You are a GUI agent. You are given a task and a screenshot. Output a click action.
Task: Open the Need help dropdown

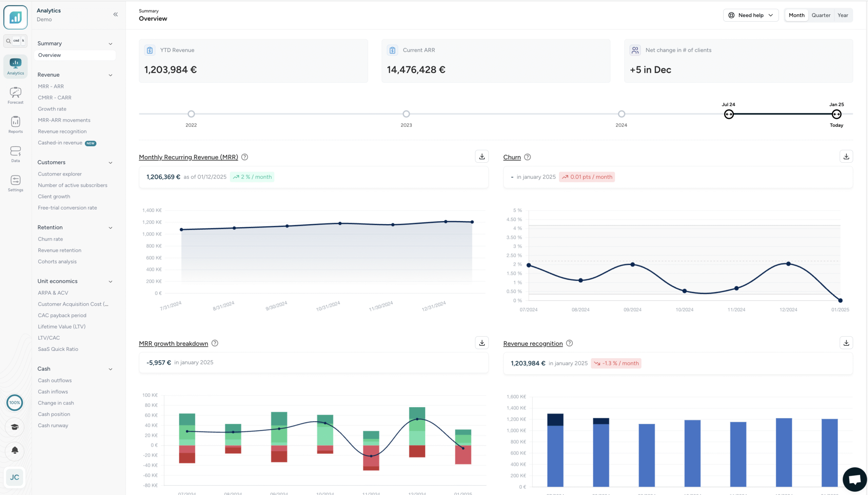click(750, 15)
